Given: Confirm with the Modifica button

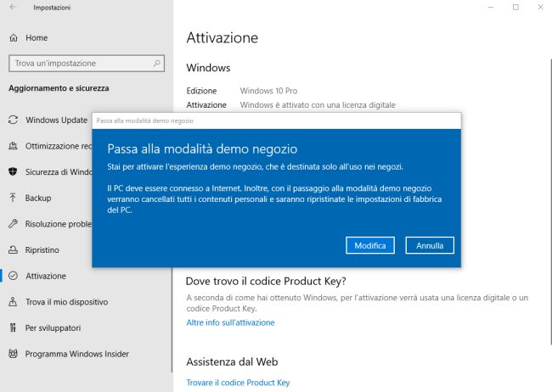Looking at the screenshot, I should click(370, 245).
